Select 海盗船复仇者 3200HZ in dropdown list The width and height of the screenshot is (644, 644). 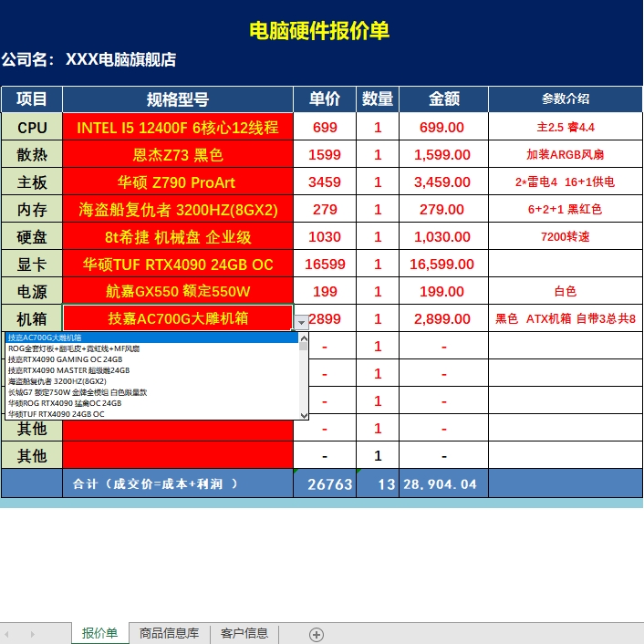point(152,381)
